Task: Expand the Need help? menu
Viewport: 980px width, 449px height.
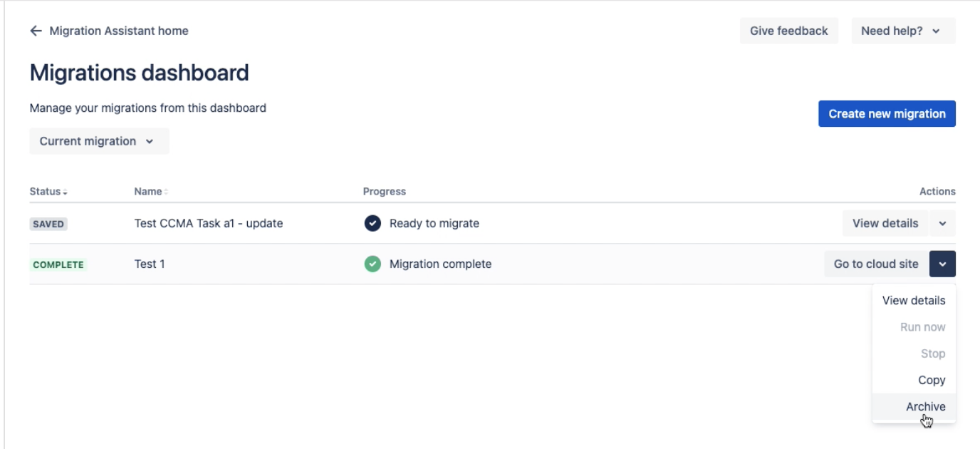Action: coord(902,31)
